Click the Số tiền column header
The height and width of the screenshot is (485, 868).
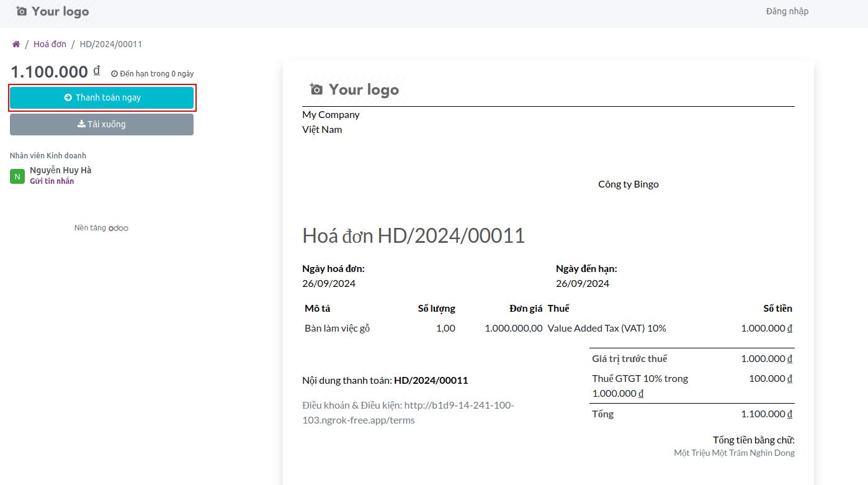point(777,308)
